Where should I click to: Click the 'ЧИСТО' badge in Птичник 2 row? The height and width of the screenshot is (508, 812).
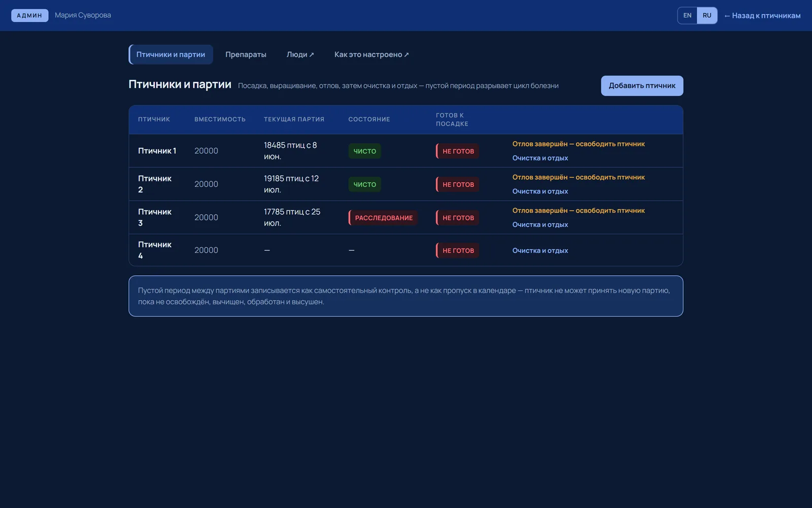(x=364, y=184)
